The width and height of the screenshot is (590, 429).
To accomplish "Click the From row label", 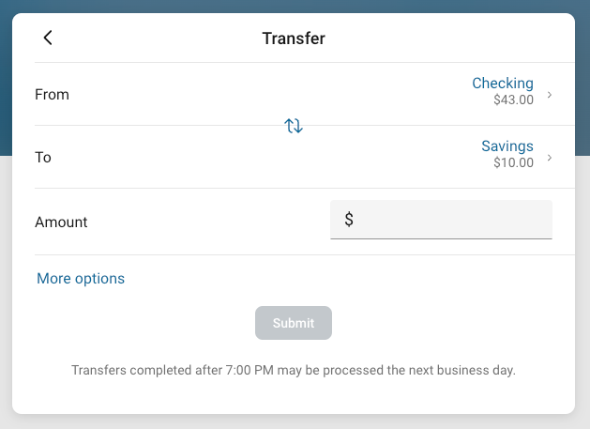I will point(52,94).
